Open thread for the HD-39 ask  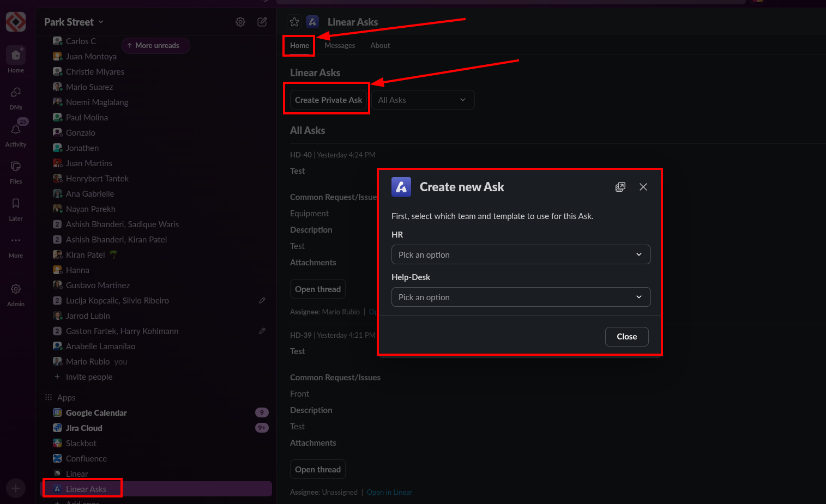click(318, 469)
